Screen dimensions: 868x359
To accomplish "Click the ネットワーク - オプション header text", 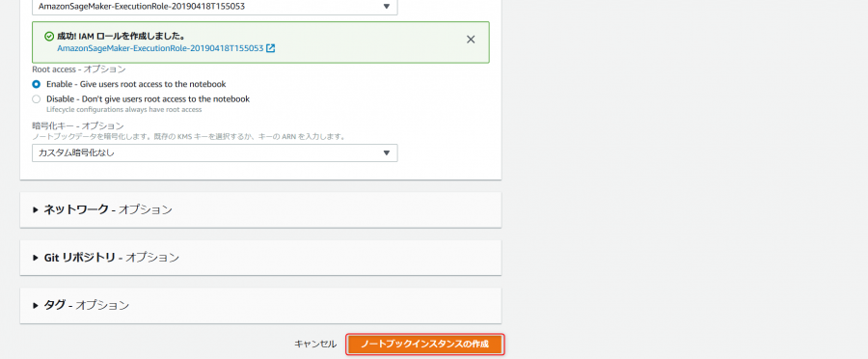I will tap(108, 210).
